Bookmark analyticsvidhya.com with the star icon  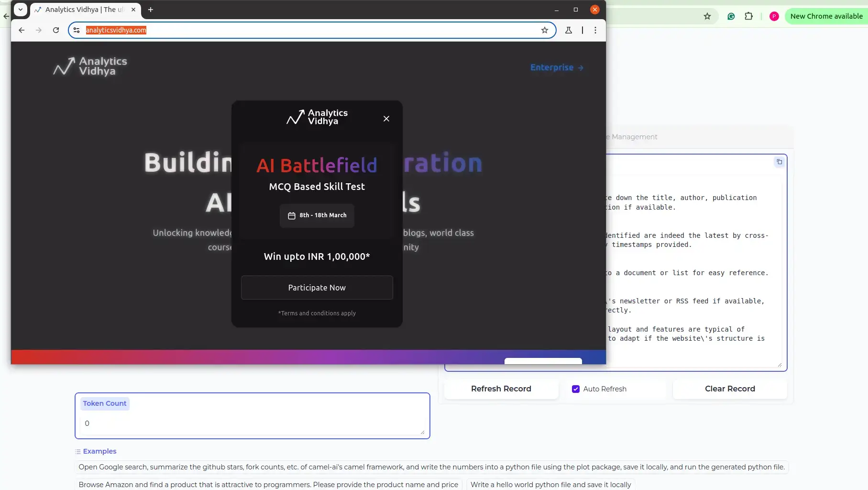(544, 30)
